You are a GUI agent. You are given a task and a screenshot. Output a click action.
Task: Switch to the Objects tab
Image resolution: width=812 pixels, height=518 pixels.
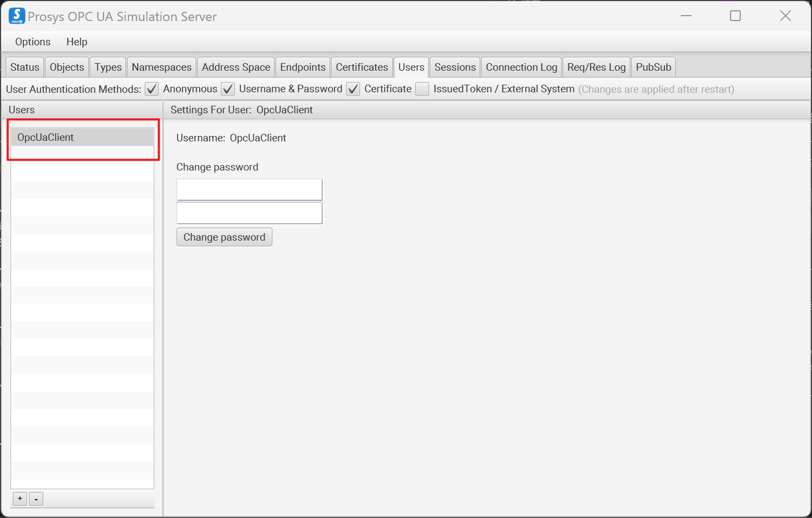coord(67,67)
